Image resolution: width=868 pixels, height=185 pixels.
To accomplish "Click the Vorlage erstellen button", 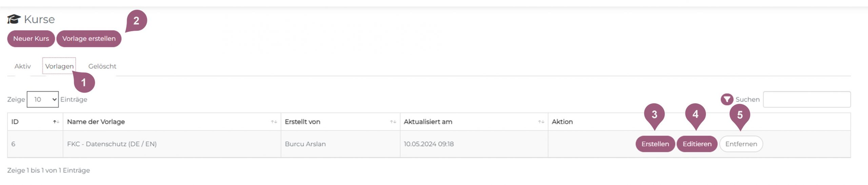I will (89, 39).
